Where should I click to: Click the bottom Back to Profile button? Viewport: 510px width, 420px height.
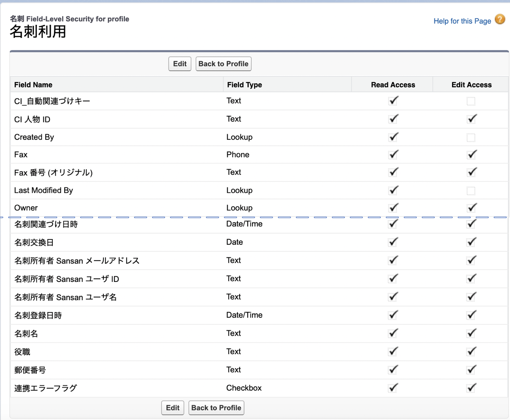(x=216, y=408)
